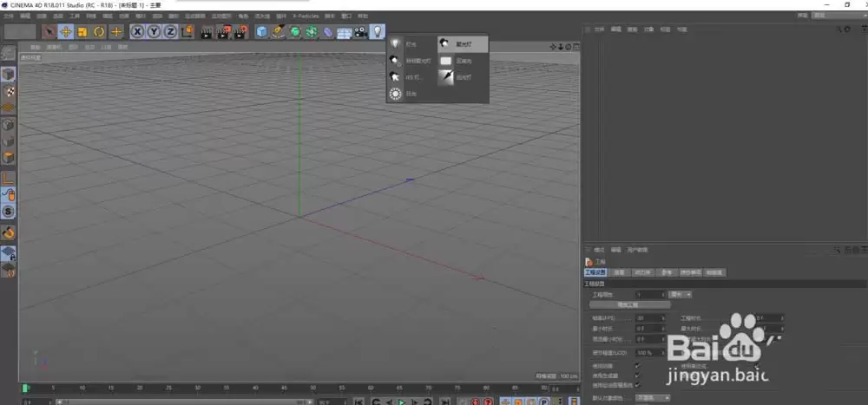Image resolution: width=868 pixels, height=405 pixels.
Task: Select the Rotate tool icon
Action: pyautogui.click(x=99, y=32)
